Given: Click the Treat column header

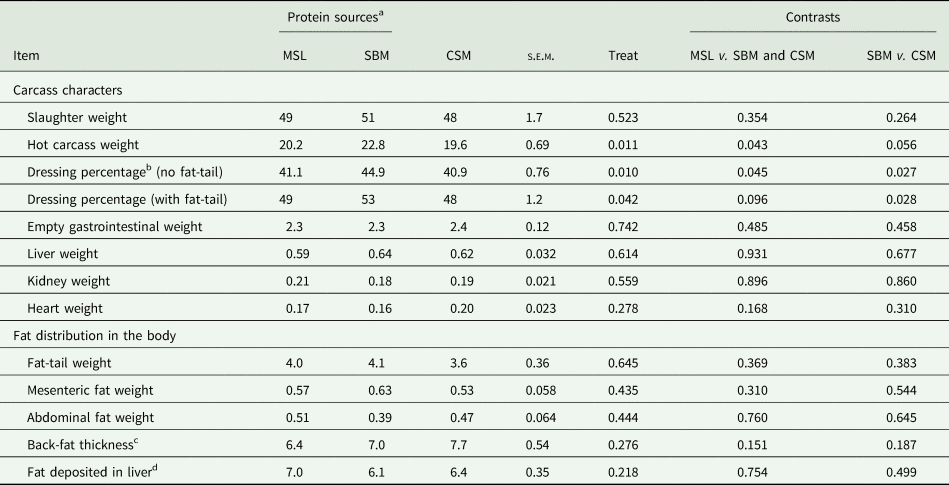Looking at the screenshot, I should point(623,55).
